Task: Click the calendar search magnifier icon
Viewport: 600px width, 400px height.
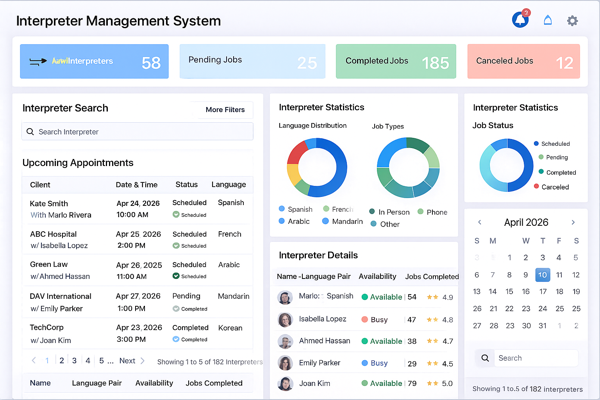Action: 485,358
